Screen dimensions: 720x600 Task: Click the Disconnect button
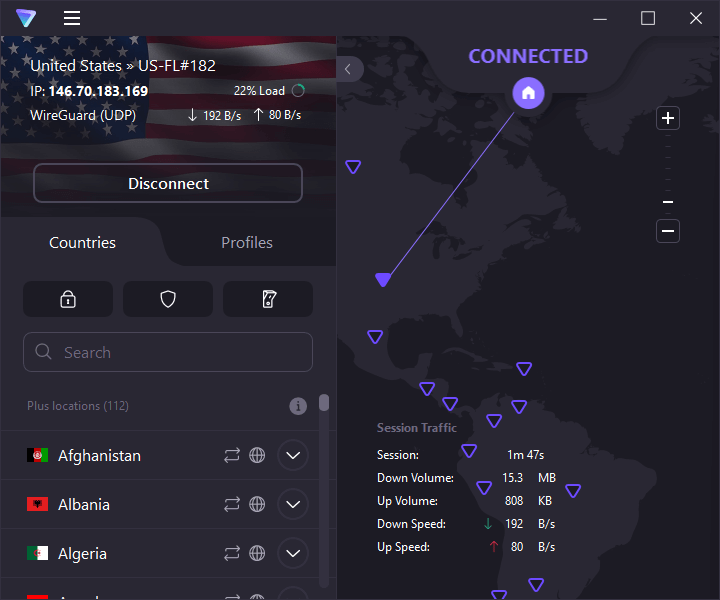(x=168, y=183)
